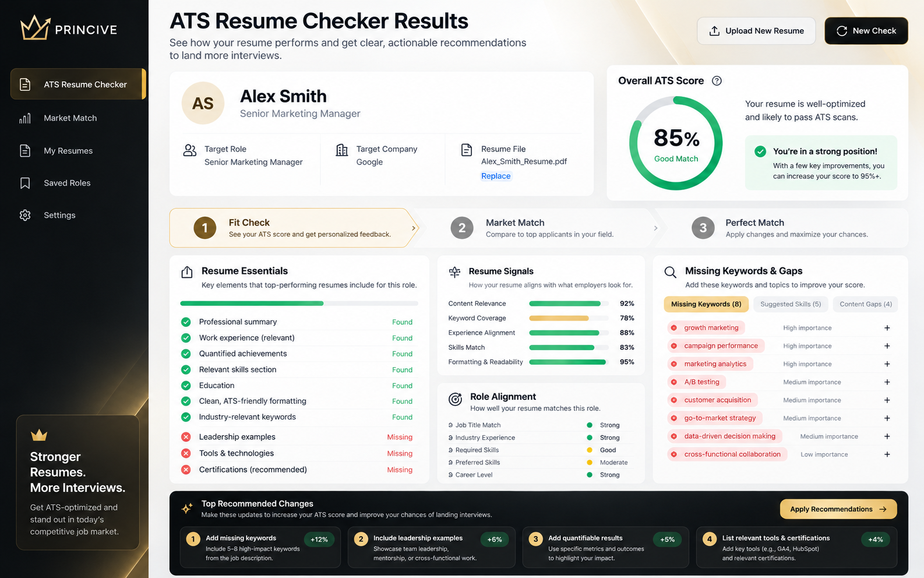Click the Apply Recommendations button
The image size is (924, 578).
tap(838, 509)
